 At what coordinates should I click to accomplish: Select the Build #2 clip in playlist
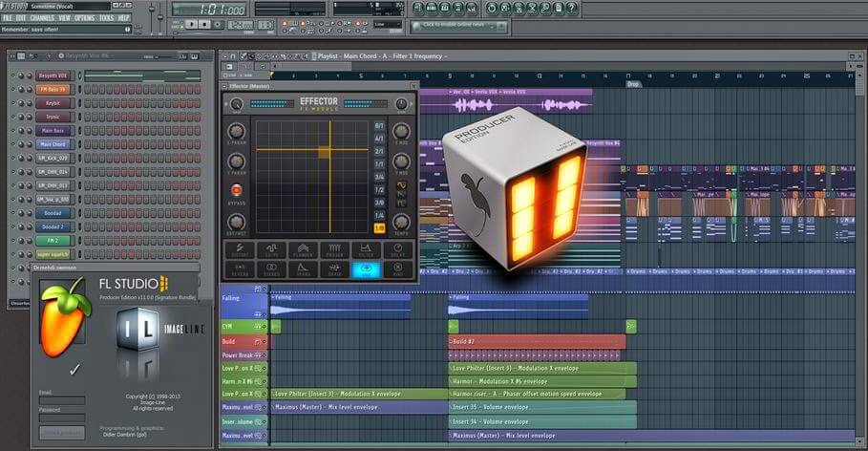(537, 342)
